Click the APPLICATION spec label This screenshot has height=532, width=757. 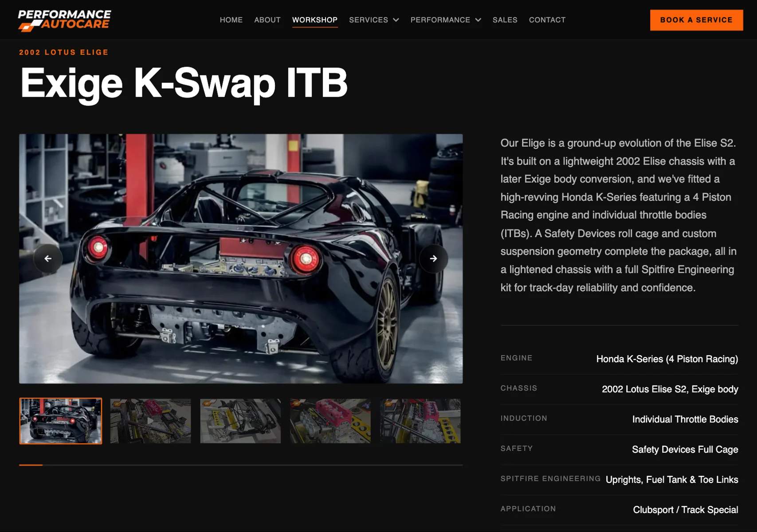point(528,509)
